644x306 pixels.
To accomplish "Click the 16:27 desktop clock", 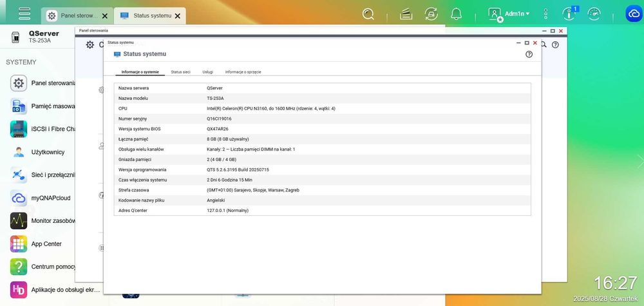I will [x=615, y=283].
